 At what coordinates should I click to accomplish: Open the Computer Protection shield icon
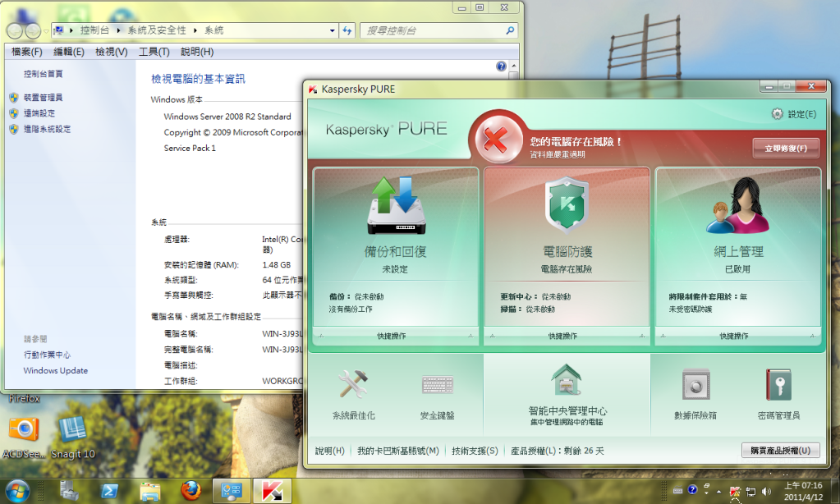[567, 206]
